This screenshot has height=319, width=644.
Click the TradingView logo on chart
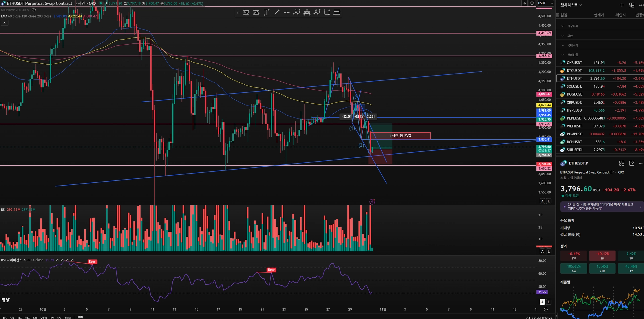(x=6, y=300)
